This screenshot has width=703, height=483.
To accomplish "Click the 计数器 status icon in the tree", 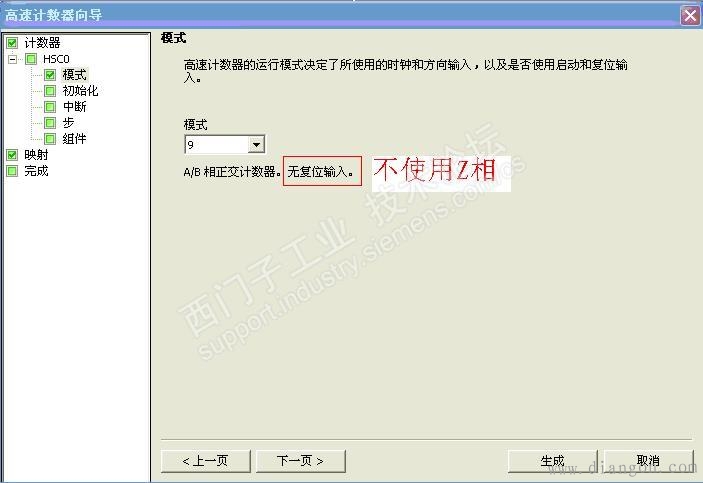I will (12, 43).
